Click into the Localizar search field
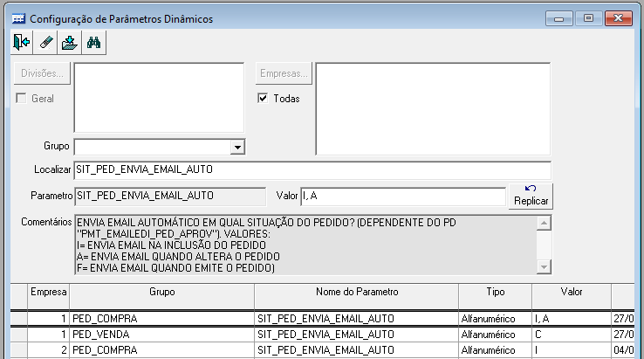 coord(312,169)
